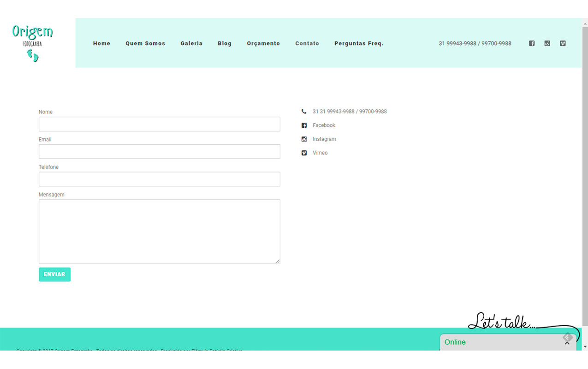Click Vimeo icon in contact list
Screen dimensions: 588x369
point(304,153)
